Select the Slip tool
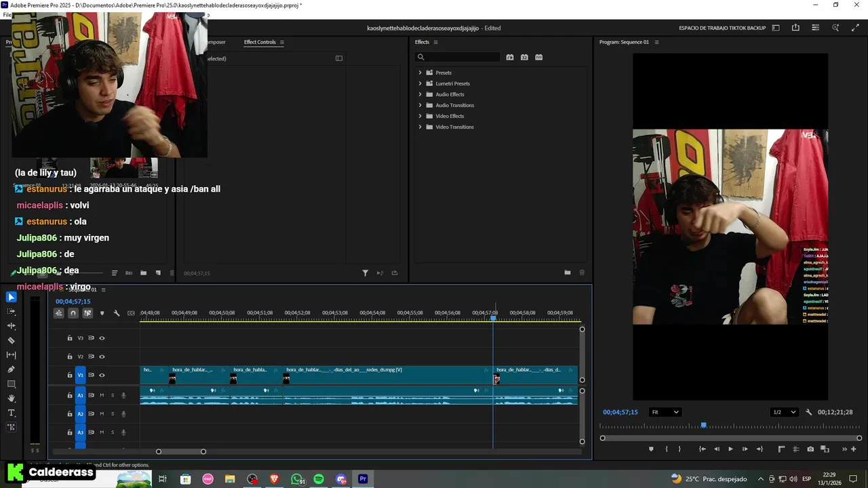868x488 pixels. [x=11, y=355]
